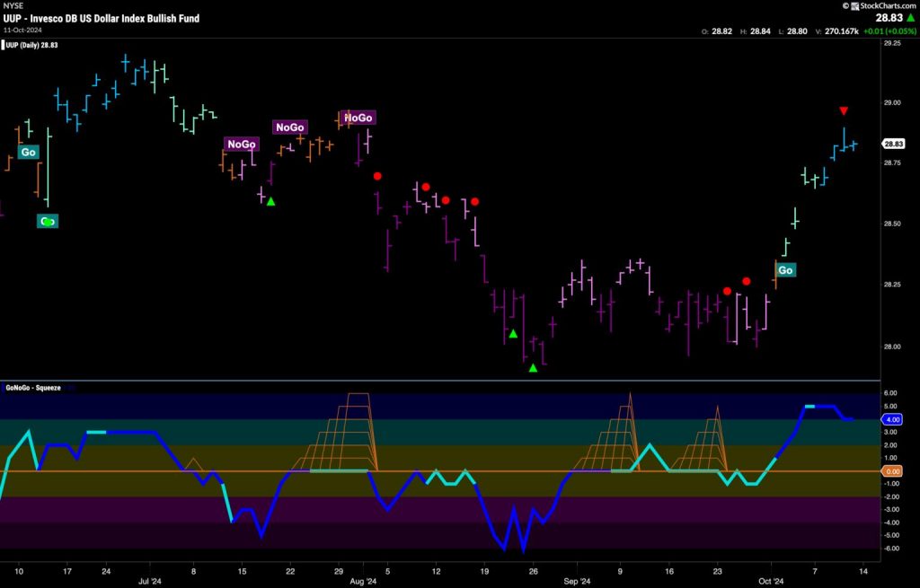Click the 29.25 price axis label
The width and height of the screenshot is (920, 588).
tap(892, 43)
